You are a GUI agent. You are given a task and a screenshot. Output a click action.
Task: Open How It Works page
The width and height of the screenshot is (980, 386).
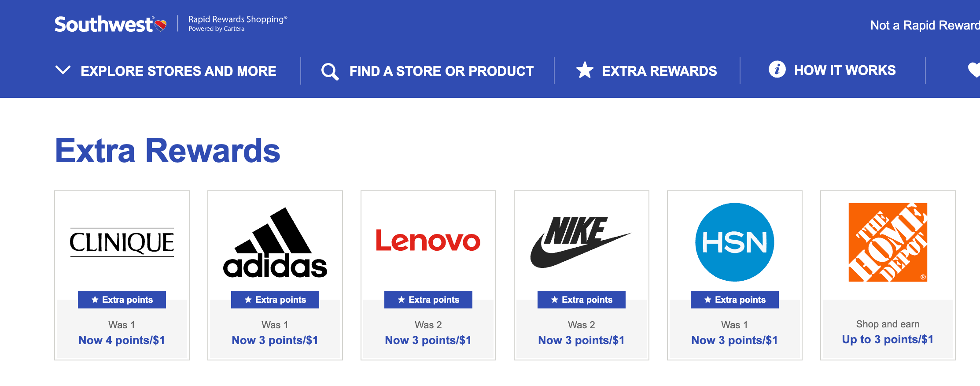click(x=845, y=70)
